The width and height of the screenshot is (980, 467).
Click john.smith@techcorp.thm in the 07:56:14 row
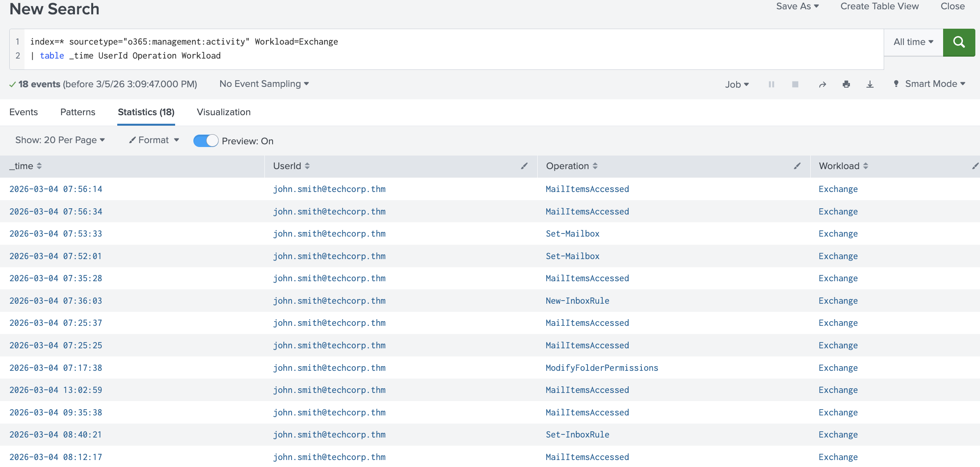[329, 189]
